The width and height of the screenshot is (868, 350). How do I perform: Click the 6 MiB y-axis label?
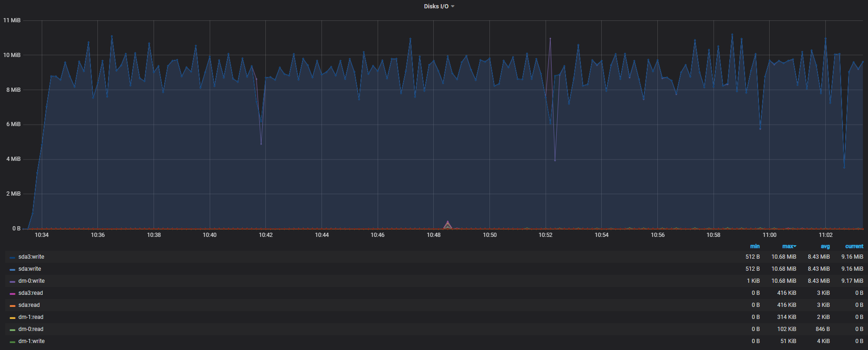13,124
